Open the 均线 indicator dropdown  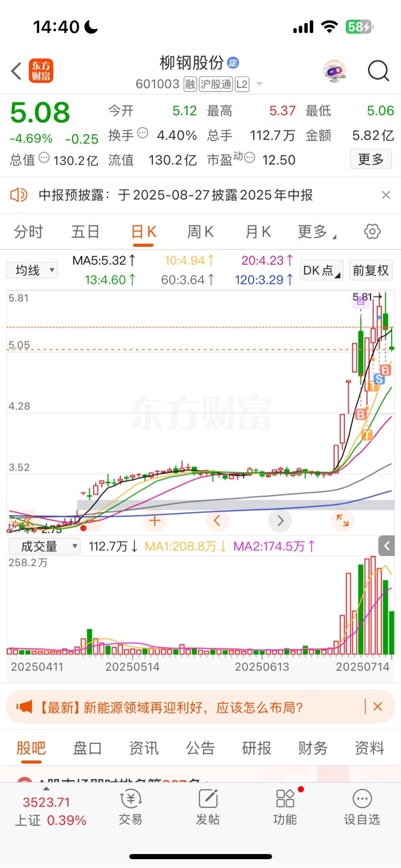(32, 270)
